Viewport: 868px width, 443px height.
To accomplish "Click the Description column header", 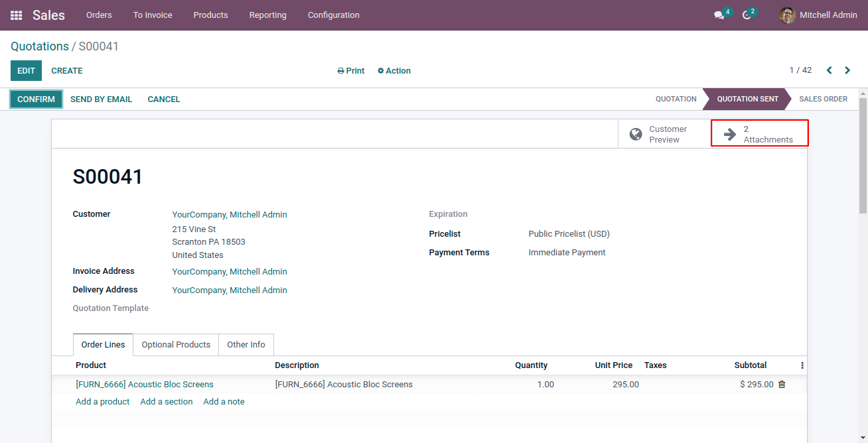I will (x=297, y=365).
